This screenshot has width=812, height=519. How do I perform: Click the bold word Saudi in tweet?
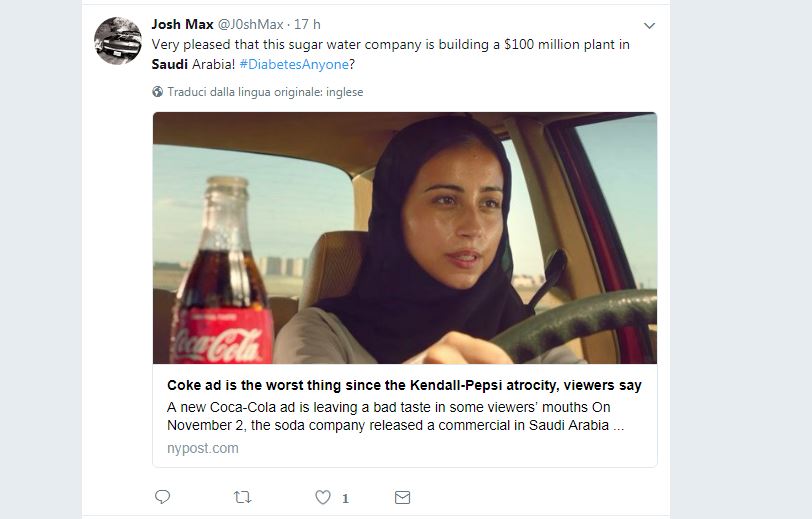(170, 65)
